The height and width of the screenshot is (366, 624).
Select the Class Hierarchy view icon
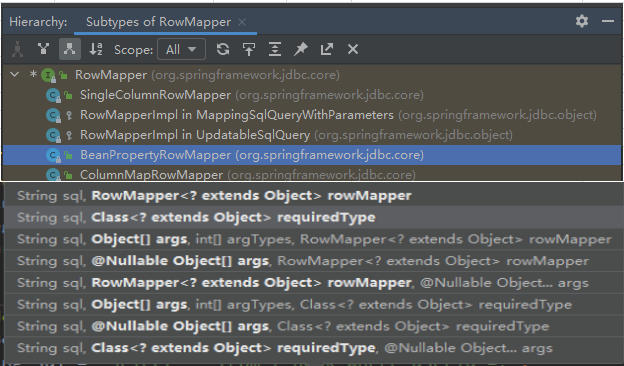[17, 49]
